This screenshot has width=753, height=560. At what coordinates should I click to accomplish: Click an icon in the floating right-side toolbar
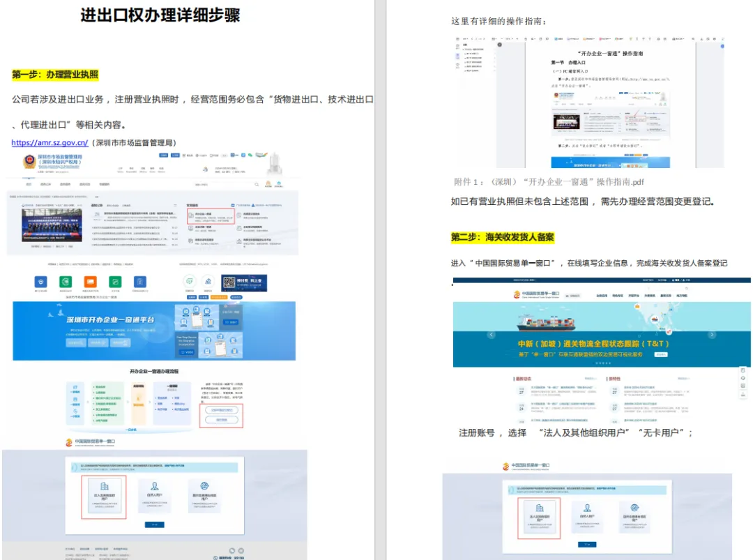(743, 370)
